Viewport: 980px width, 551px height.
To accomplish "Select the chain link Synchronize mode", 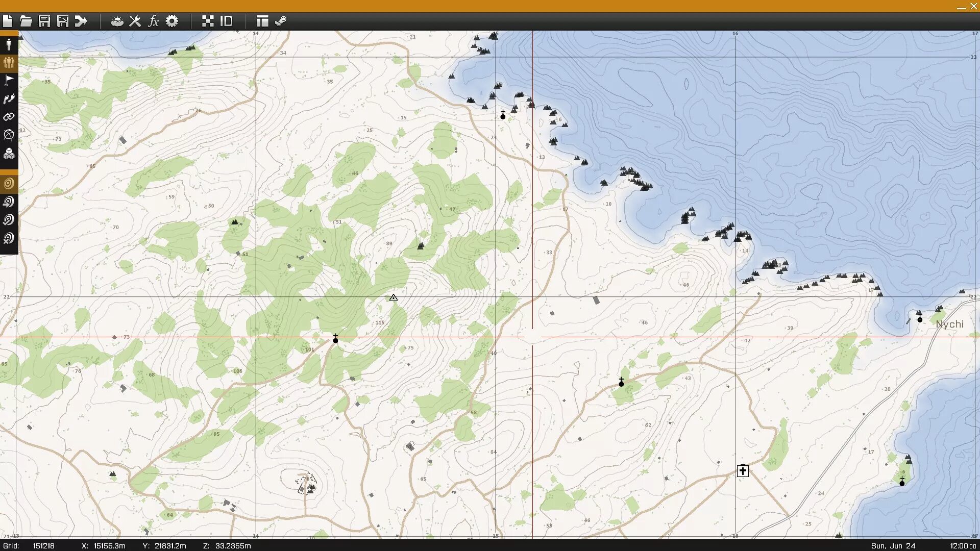I will (x=9, y=117).
